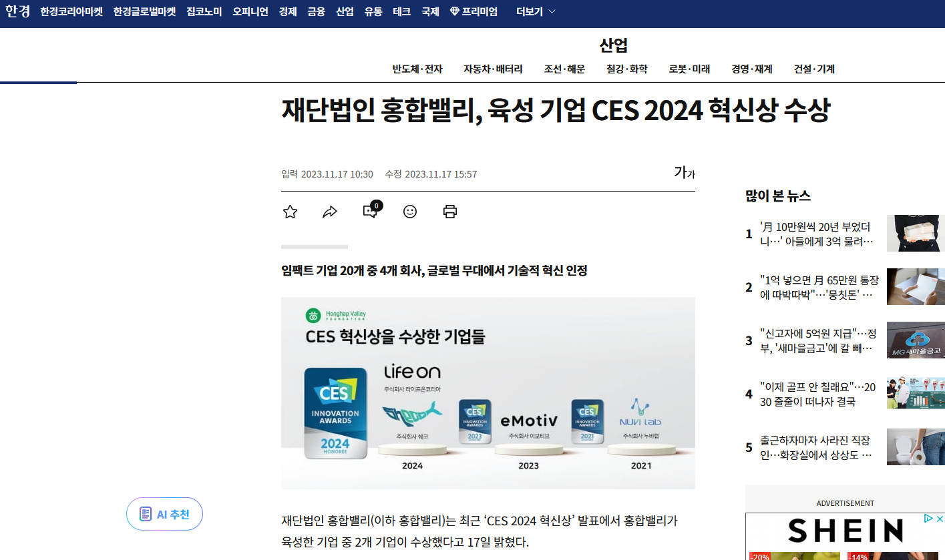Open 국제 in top navigation
This screenshot has height=560, width=945.
[430, 11]
